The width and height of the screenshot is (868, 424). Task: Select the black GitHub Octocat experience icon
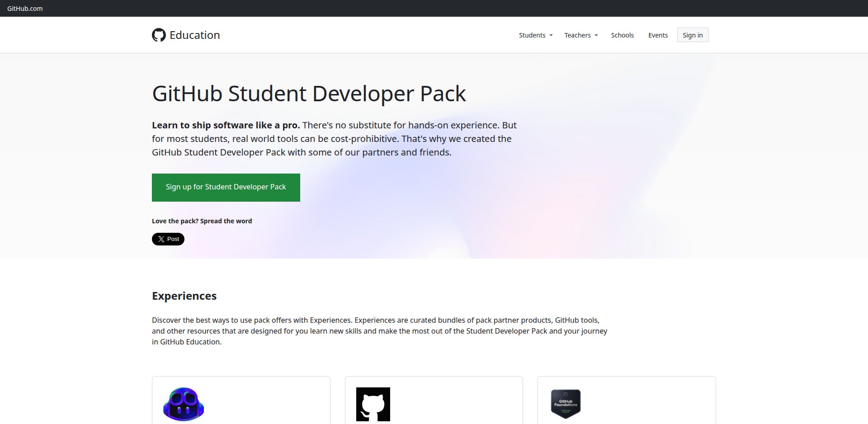[x=373, y=404]
